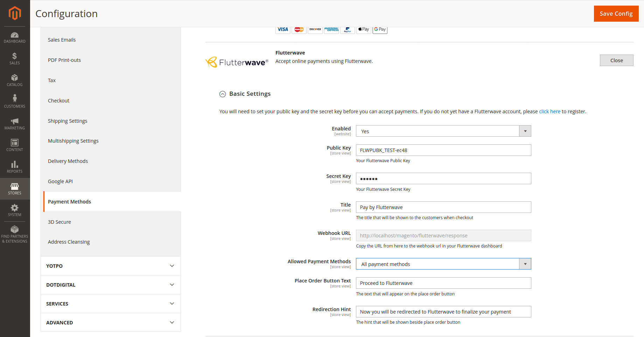Collapse the Basic Settings section
The image size is (644, 337).
point(223,94)
